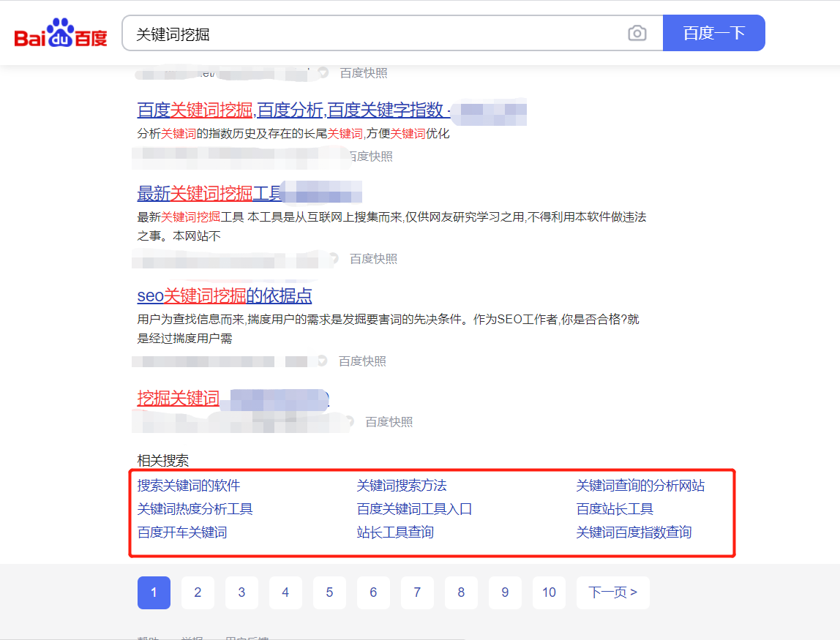Screen dimensions: 840x640
Task: Open result 挖掘关键词
Action: point(179,399)
